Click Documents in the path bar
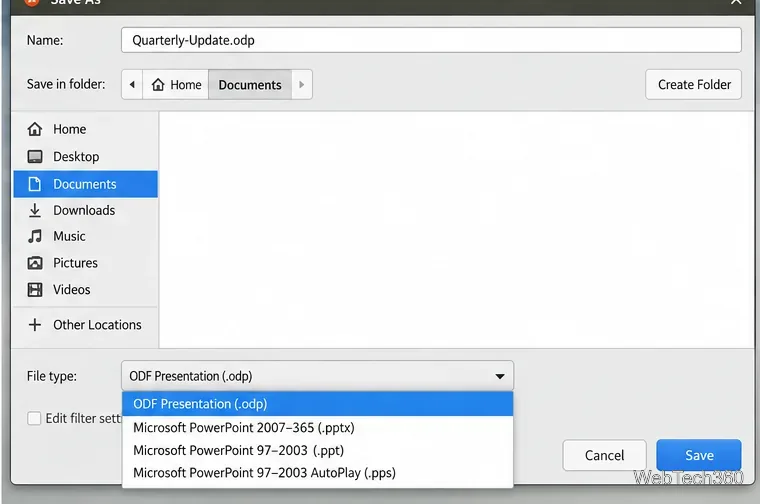The image size is (760, 504). coord(250,85)
